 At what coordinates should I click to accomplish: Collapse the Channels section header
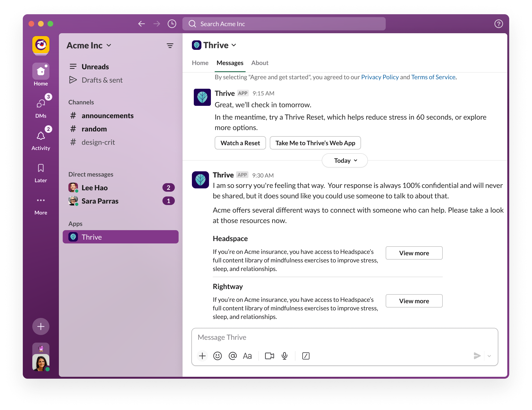pyautogui.click(x=81, y=102)
